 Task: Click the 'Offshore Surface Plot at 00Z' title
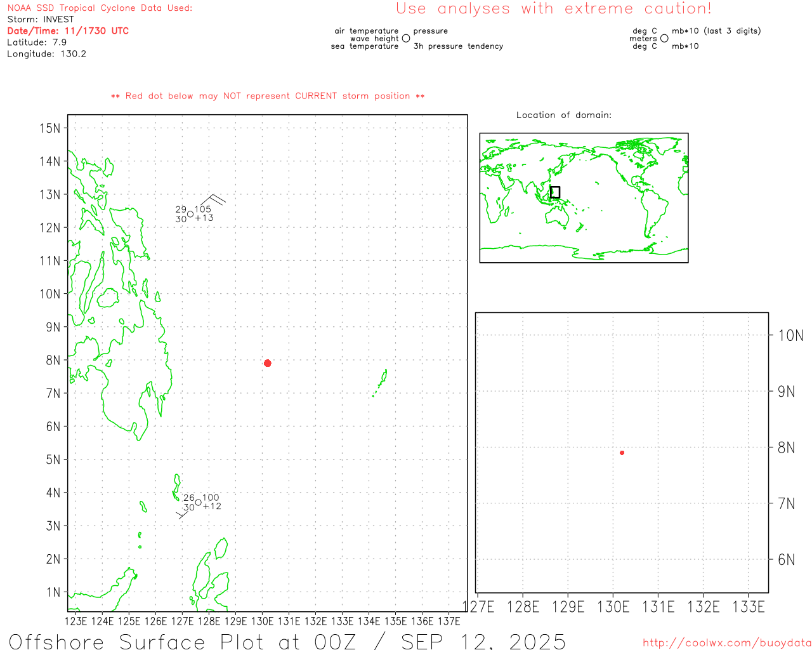(183, 641)
